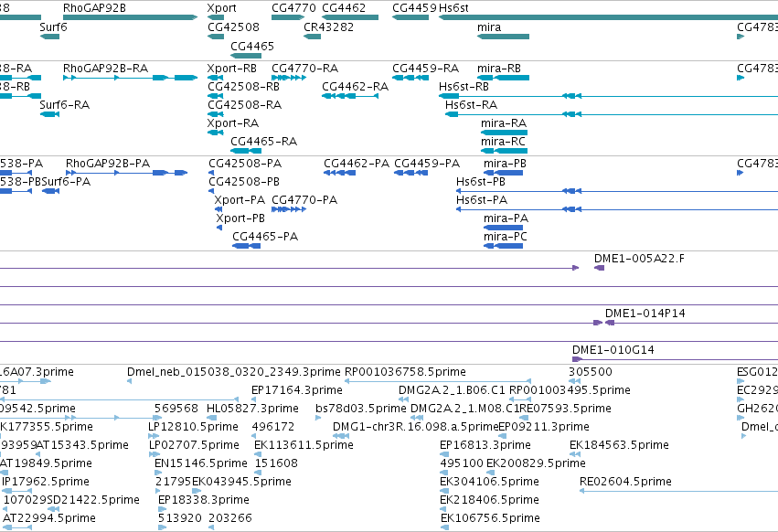Click the CG4459-PA protein label
Screen dimensions: 778x532
(427, 164)
